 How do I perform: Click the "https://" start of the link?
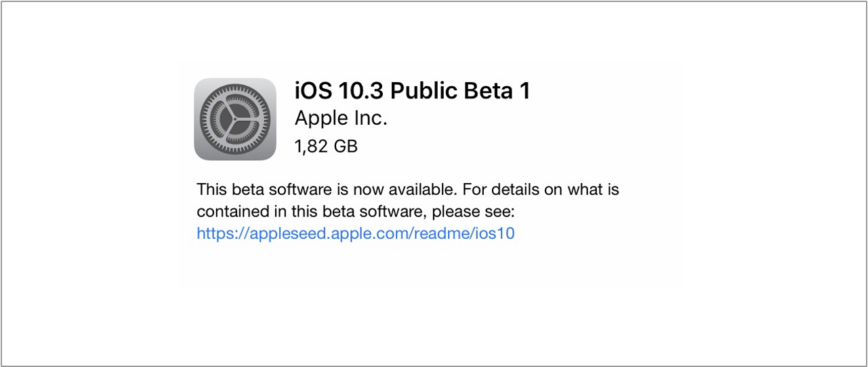pos(213,234)
